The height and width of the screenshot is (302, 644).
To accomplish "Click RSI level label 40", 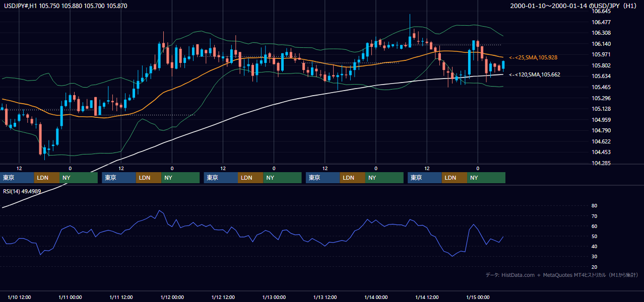I will click(594, 246).
